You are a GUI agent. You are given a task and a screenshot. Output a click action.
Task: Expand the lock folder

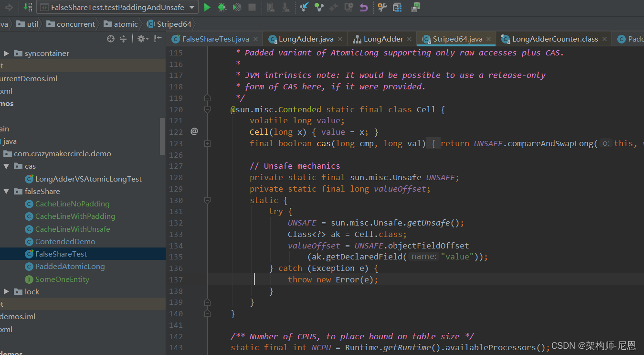click(6, 292)
